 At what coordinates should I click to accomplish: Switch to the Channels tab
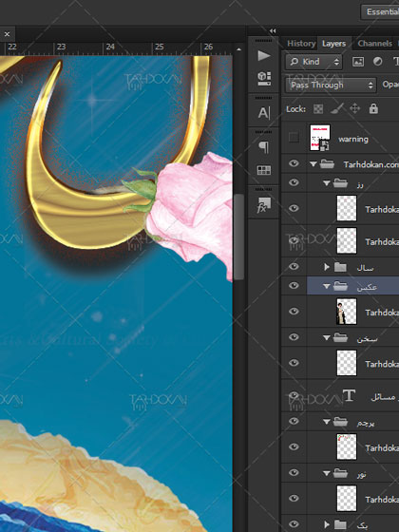tap(374, 44)
